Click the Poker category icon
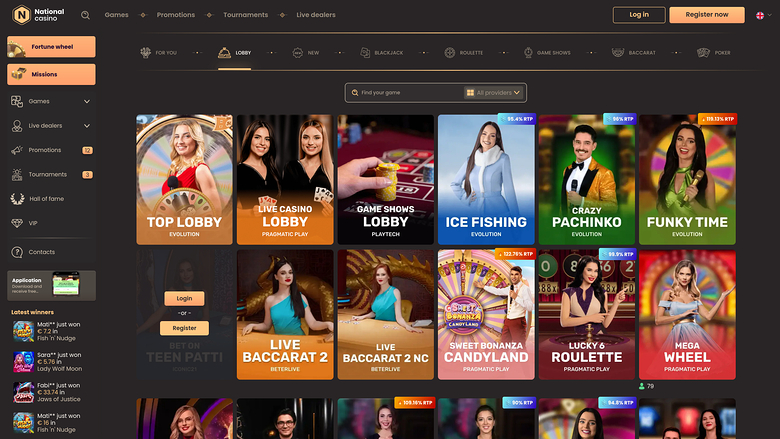 point(703,53)
